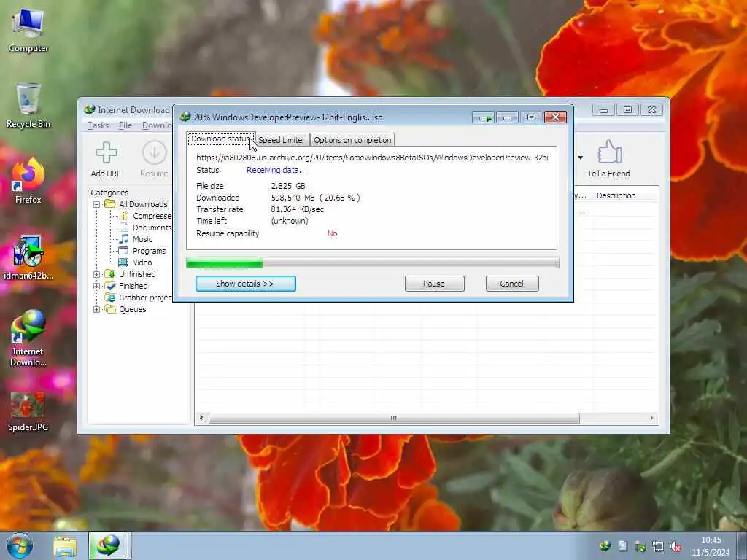Open the Tasks menu

pos(98,125)
